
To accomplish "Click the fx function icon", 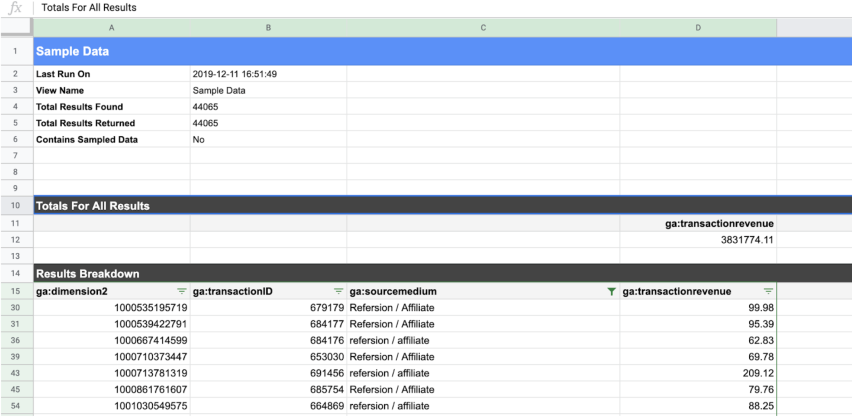I will pos(15,7).
